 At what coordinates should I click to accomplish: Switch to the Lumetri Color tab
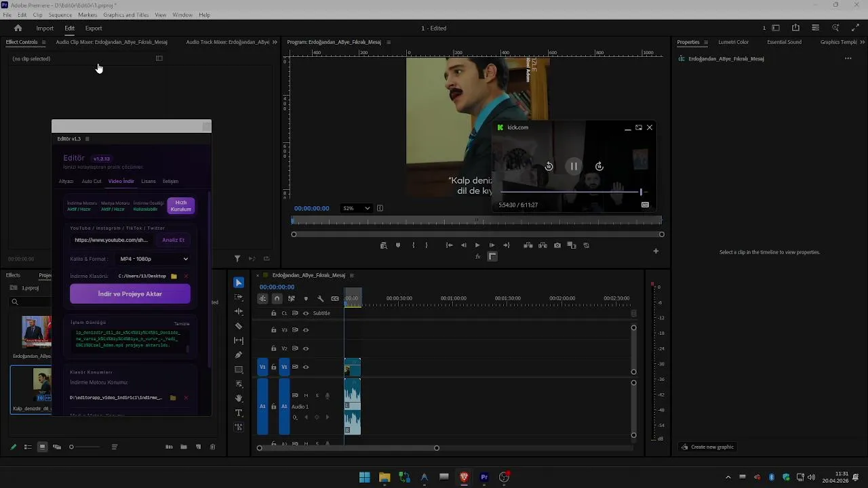734,42
